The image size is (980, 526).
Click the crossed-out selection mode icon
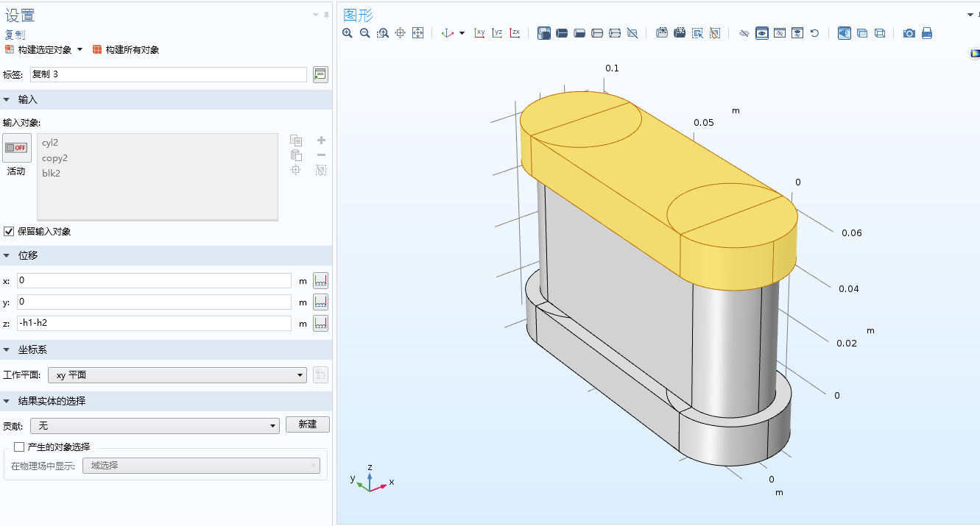pyautogui.click(x=632, y=33)
